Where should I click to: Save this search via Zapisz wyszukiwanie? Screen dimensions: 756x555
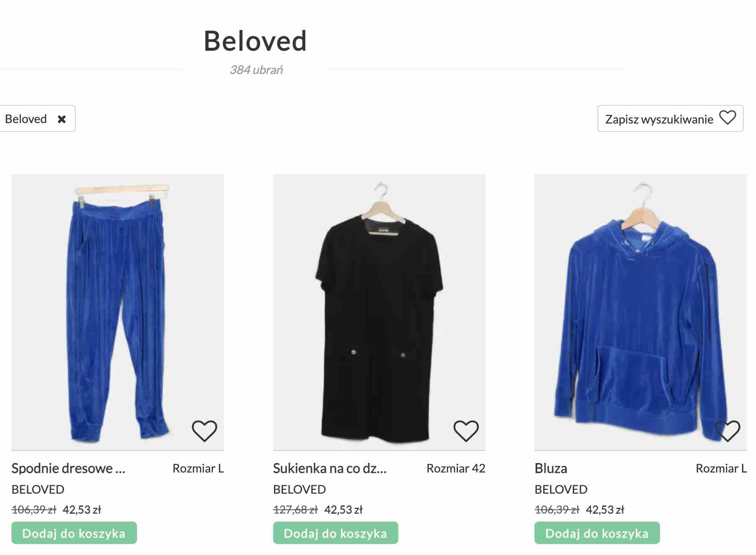670,118
